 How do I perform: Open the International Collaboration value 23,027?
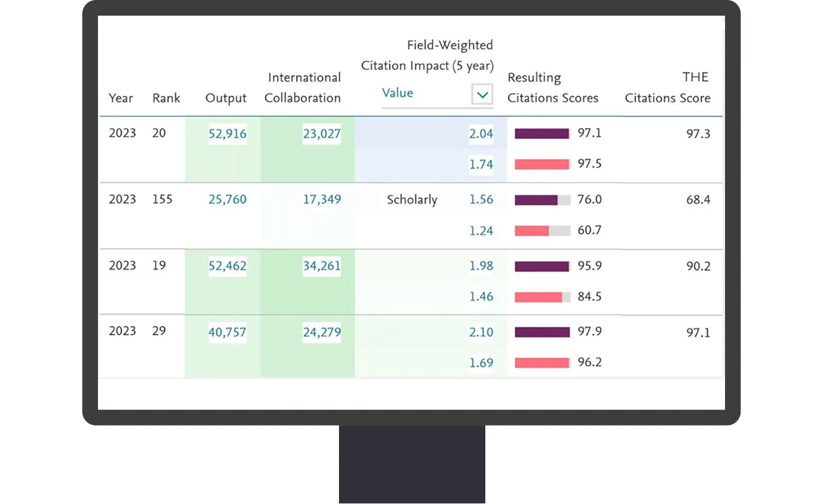[321, 133]
